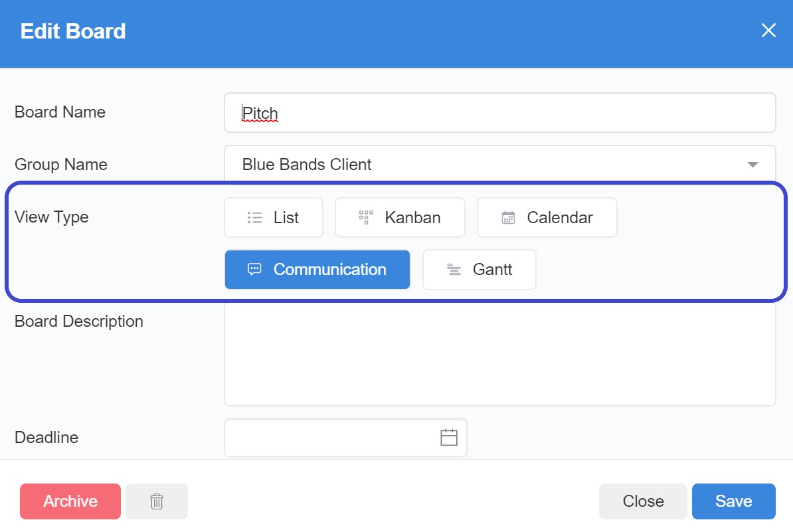
Task: Click the Board Name input field
Action: pyautogui.click(x=499, y=113)
